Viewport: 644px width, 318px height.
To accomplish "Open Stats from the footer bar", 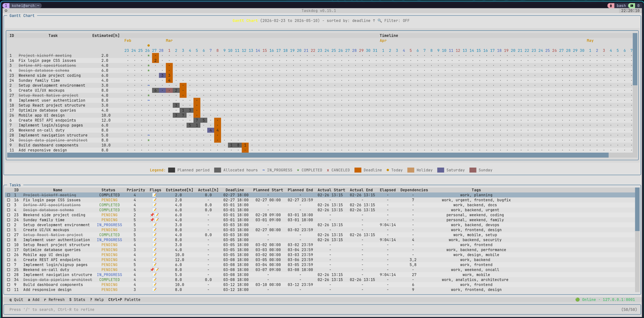I will [x=77, y=300].
